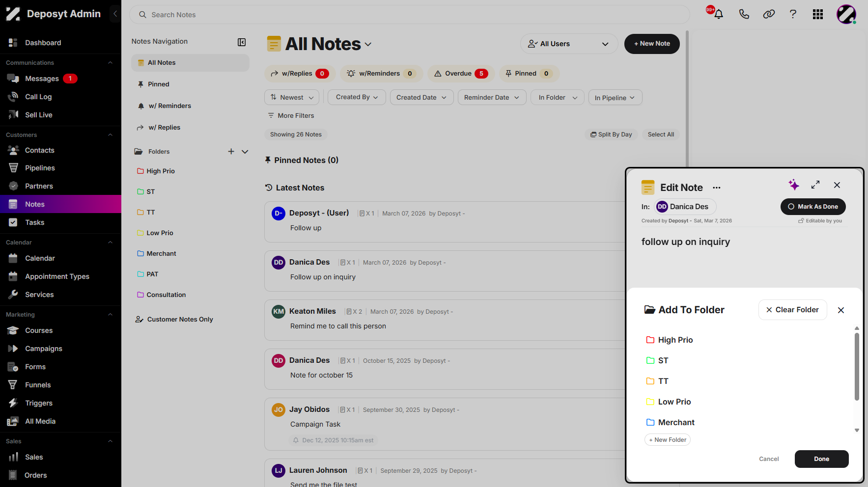Go to Pipelines in the sidebar
This screenshot has height=487, width=868.
(x=40, y=168)
